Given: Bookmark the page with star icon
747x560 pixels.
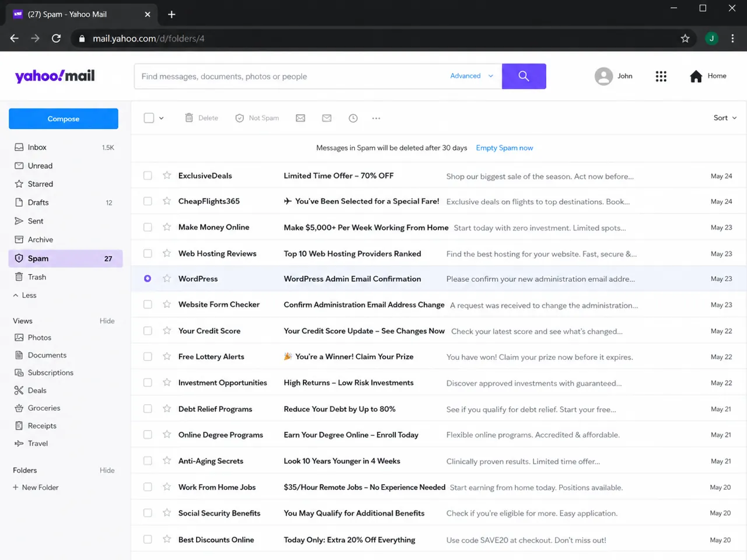Looking at the screenshot, I should (685, 38).
